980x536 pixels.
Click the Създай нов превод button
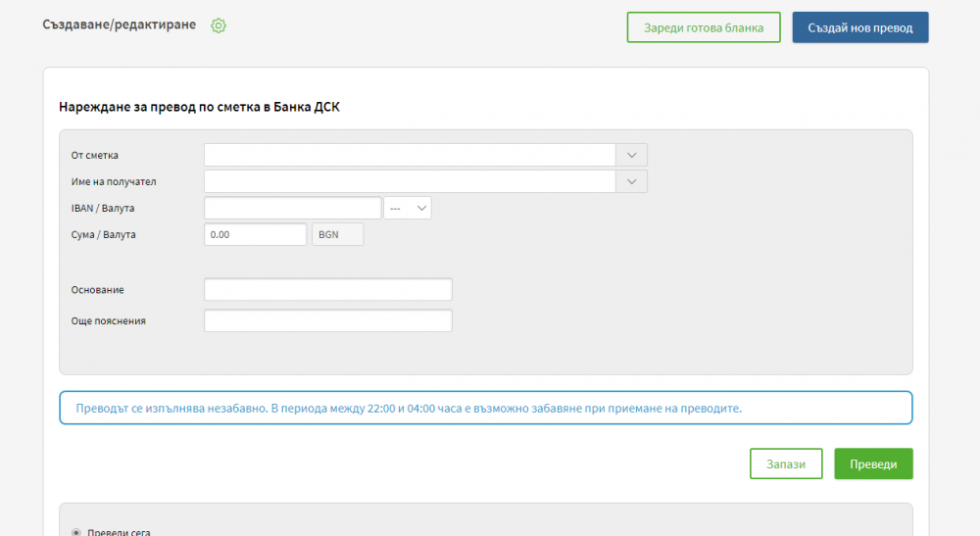[x=860, y=27]
